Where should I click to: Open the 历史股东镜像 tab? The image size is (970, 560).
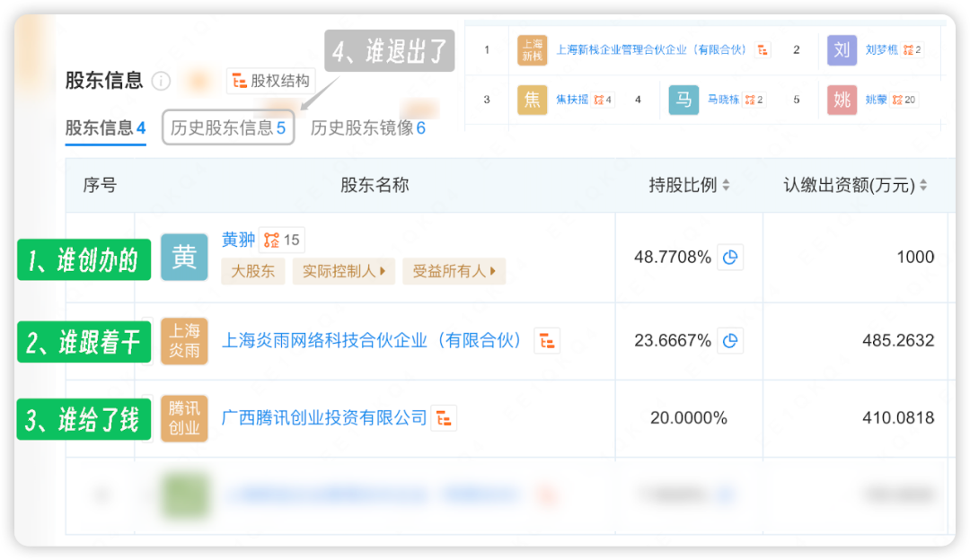click(x=367, y=127)
